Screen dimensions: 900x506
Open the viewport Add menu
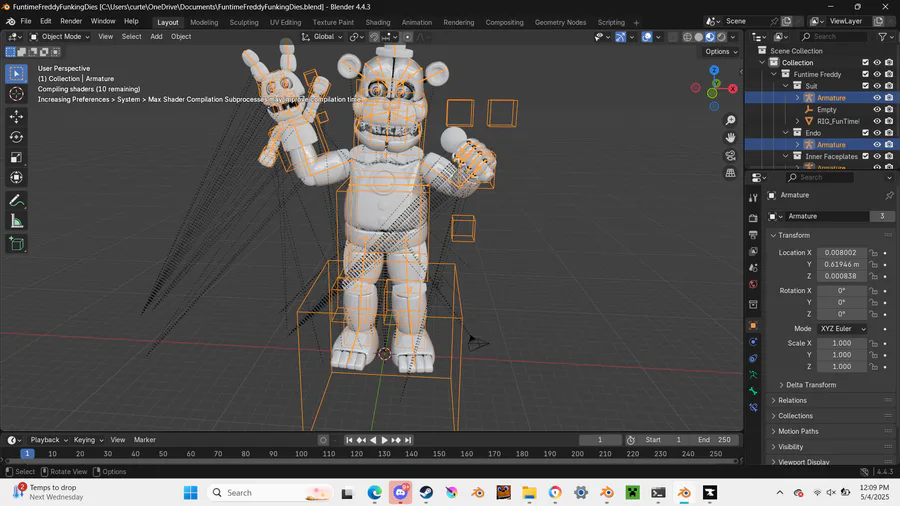point(156,37)
